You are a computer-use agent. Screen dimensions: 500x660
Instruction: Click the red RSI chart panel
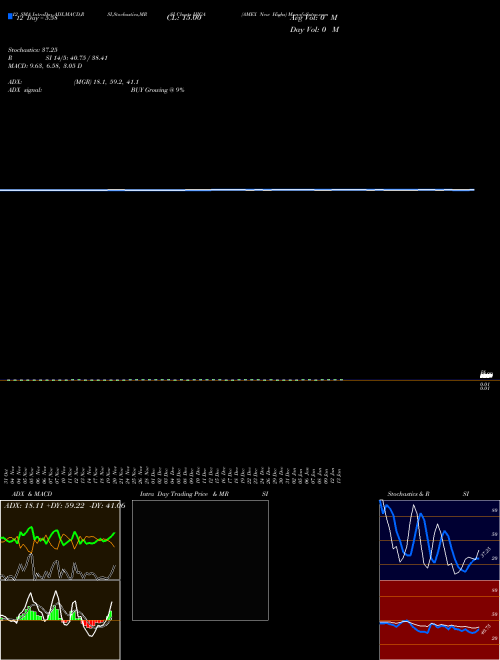pos(439,620)
